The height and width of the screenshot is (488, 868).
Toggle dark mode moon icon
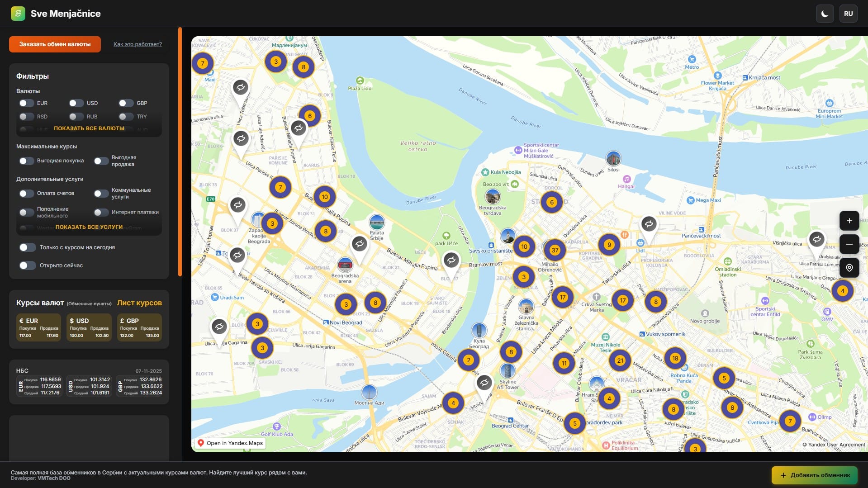pos(825,14)
